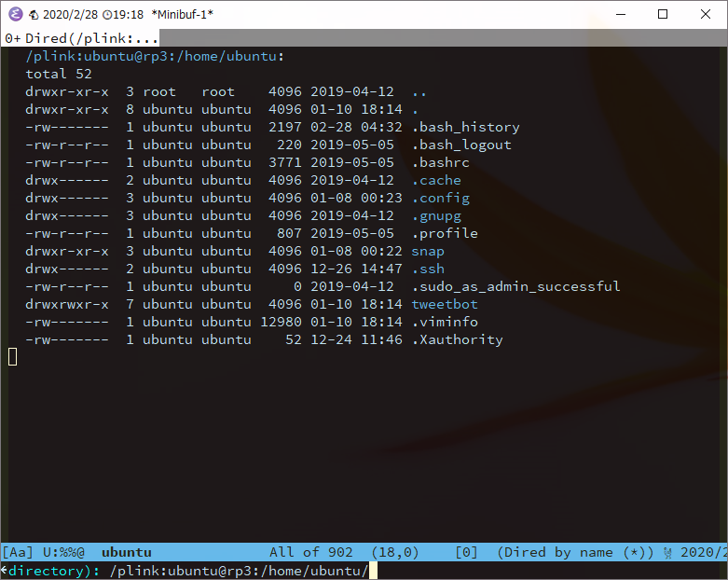Open the .bashrc file entry

coord(441,162)
